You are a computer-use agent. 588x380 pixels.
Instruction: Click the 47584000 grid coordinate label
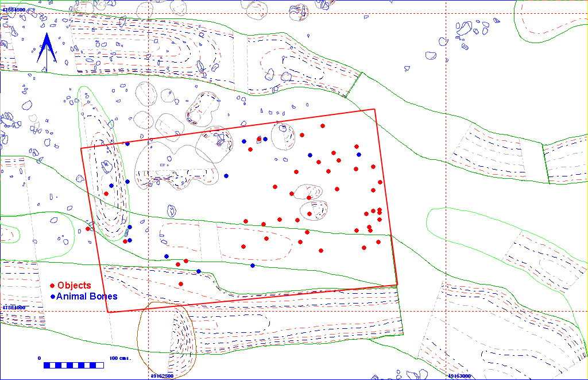point(14,308)
